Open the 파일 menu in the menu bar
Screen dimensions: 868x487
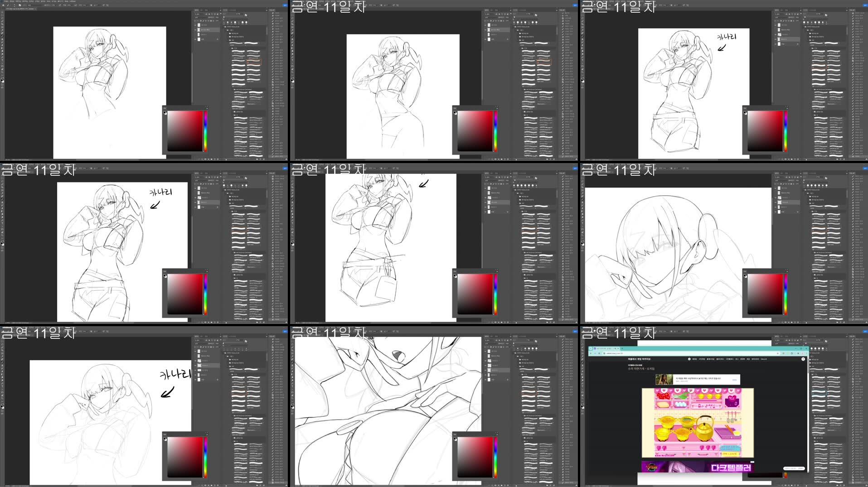(x=5, y=1)
